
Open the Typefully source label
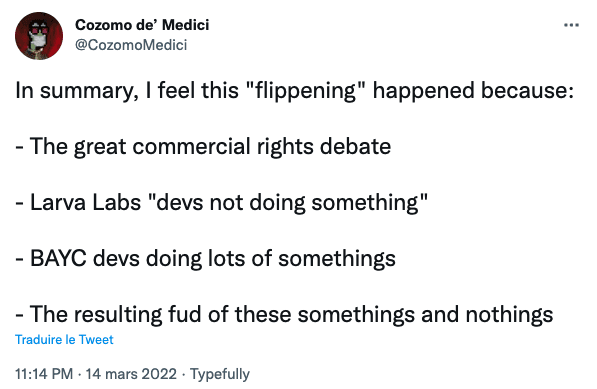click(220, 374)
